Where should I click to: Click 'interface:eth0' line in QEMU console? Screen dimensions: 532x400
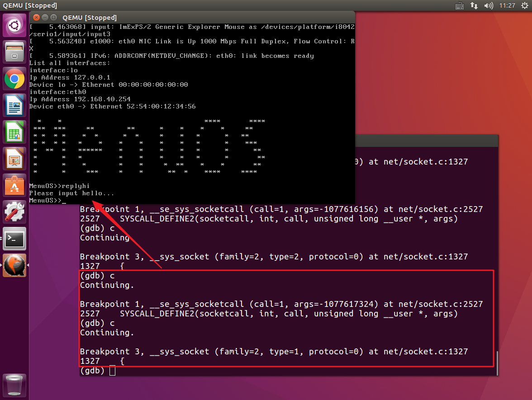point(58,92)
